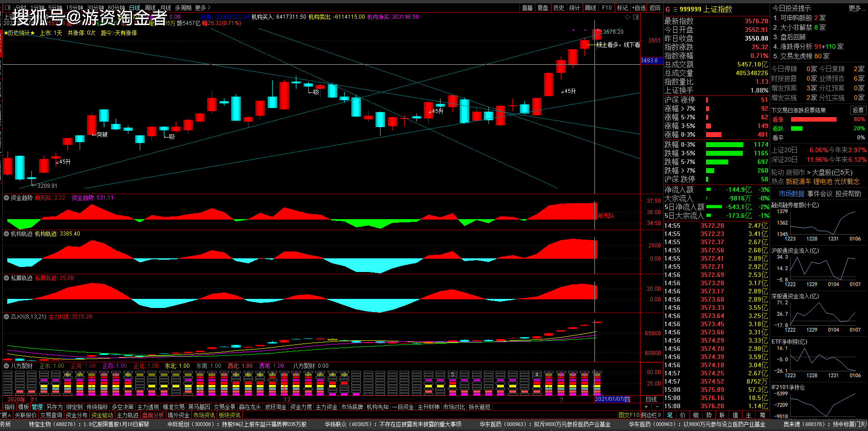Click the 投票 button

tap(858, 110)
